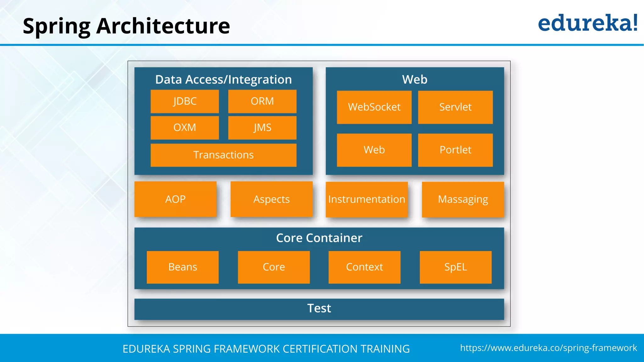Click the Portlet module box
644x362 pixels.
click(x=455, y=150)
